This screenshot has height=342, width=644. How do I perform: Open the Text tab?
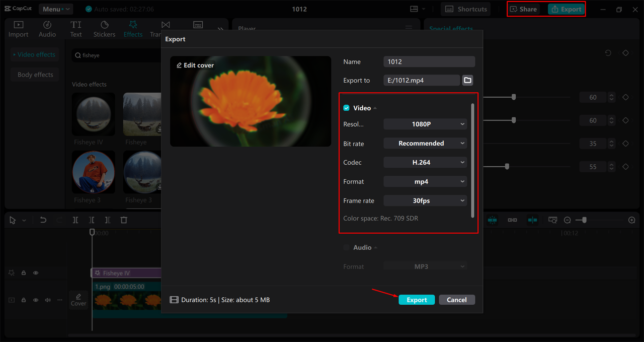tap(76, 29)
